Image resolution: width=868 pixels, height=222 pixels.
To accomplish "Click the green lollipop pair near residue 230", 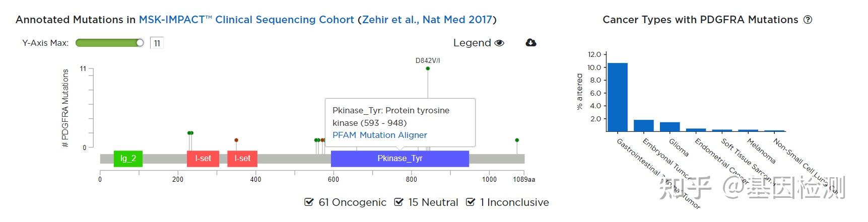I will coord(190,133).
